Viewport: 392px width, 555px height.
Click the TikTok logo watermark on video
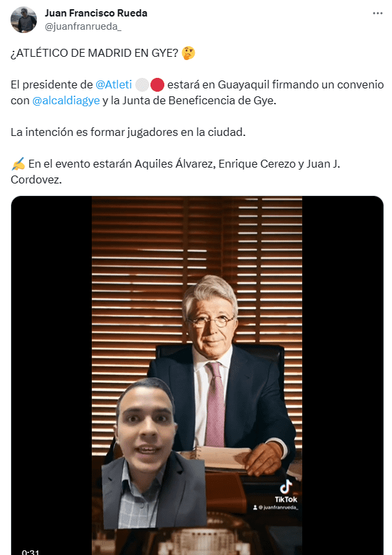click(x=286, y=492)
